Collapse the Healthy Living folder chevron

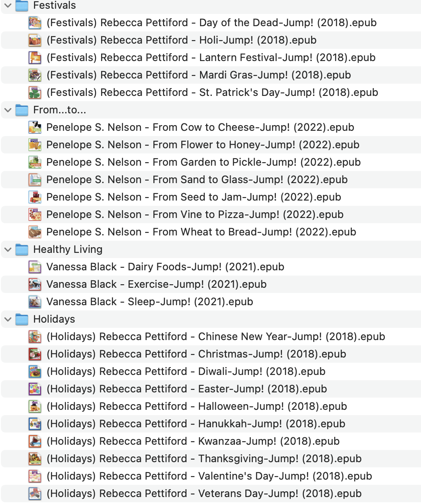(8, 250)
